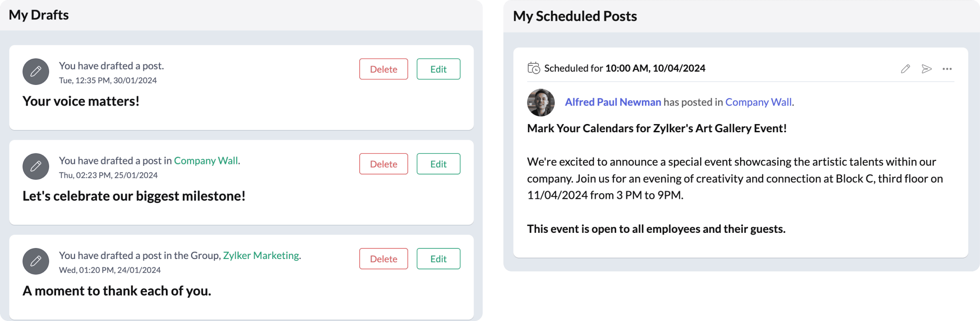
Task: Delete the 'Your voice matters!' draft
Action: [383, 69]
